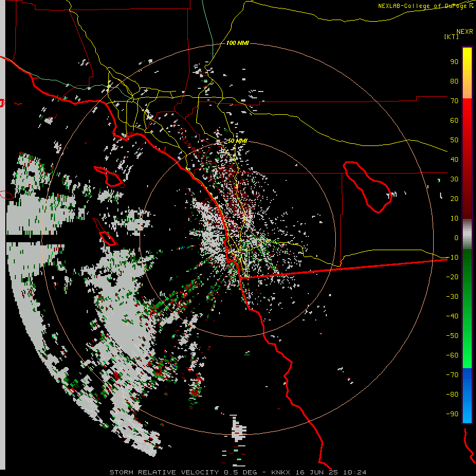Viewport: 476px width, 476px height.
Task: Click the -40 value on the velocity scale
Action: click(x=452, y=316)
